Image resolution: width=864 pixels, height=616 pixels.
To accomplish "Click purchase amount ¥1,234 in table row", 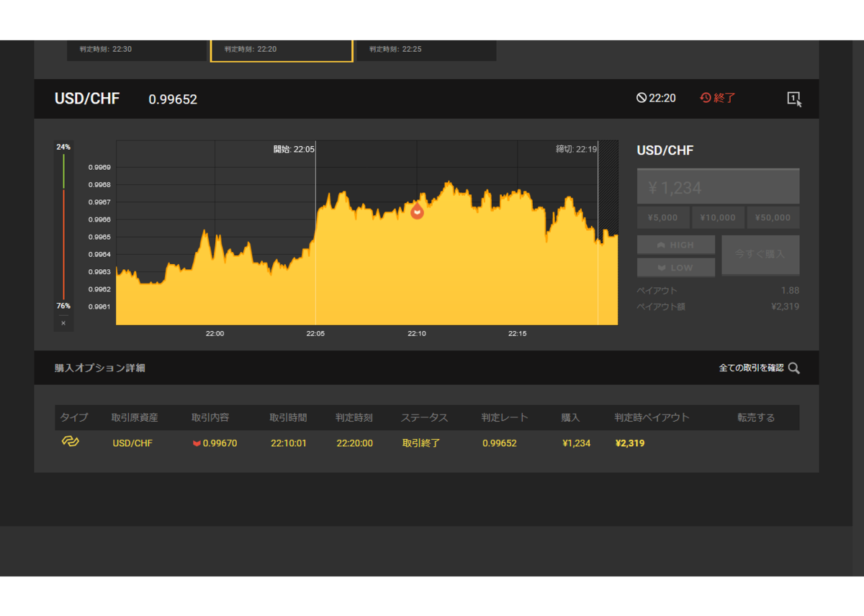I will click(x=577, y=443).
